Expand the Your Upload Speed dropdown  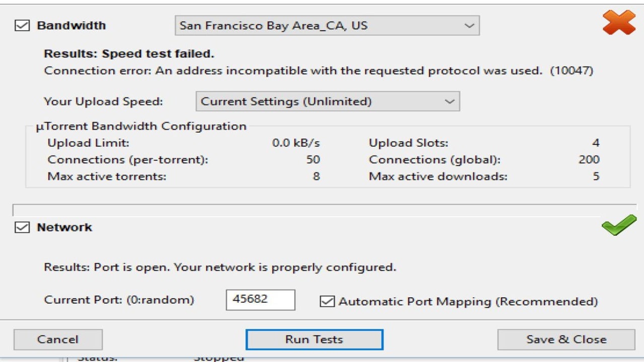328,102
